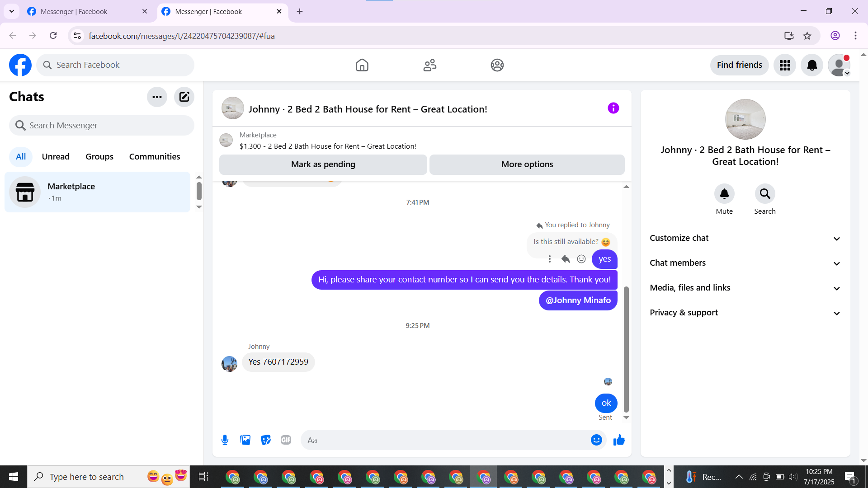Open the $1,300 Marketplace listing link

[328, 146]
